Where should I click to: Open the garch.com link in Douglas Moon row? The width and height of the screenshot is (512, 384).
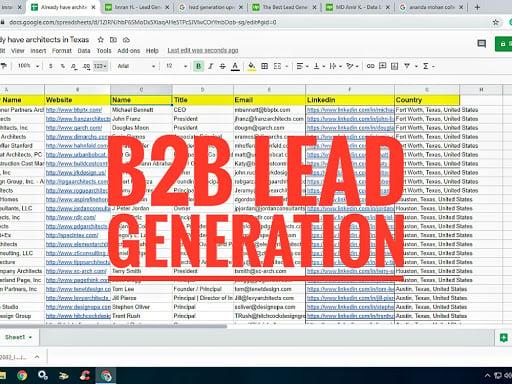[74, 128]
